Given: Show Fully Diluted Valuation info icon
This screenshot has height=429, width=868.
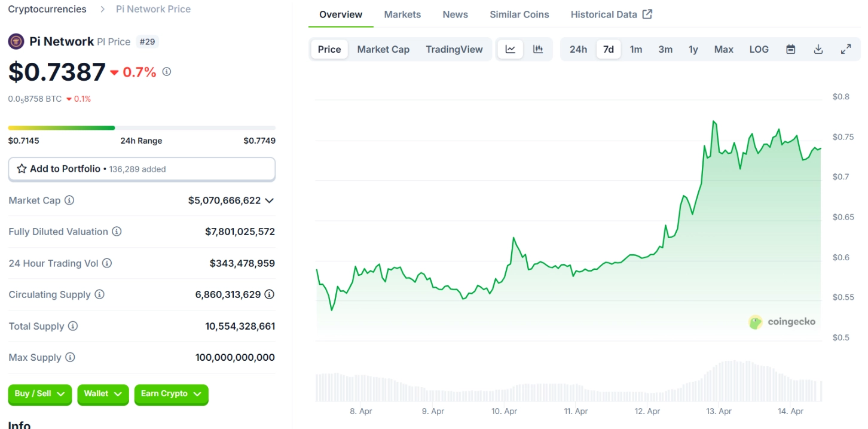Looking at the screenshot, I should 117,232.
